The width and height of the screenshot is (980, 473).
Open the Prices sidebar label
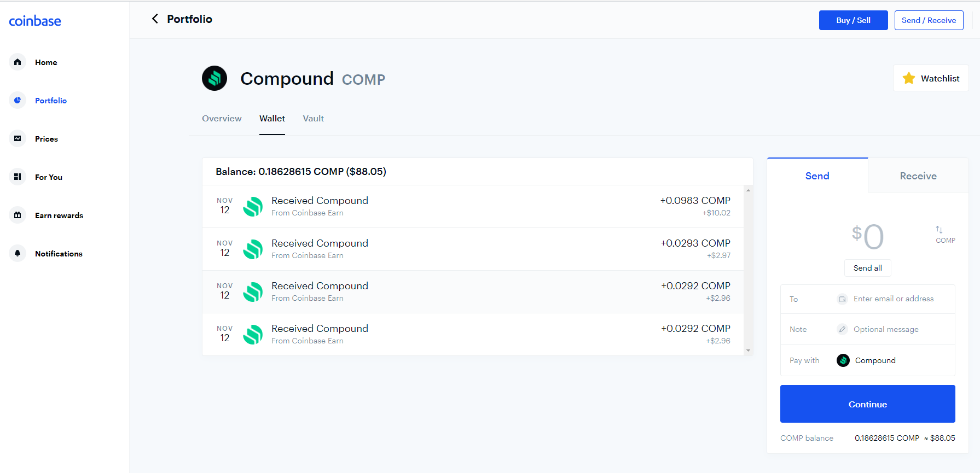(47, 139)
